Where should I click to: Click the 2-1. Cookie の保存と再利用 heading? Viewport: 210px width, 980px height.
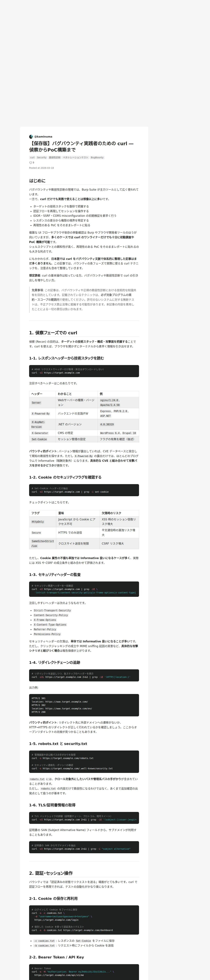[x=53, y=899]
